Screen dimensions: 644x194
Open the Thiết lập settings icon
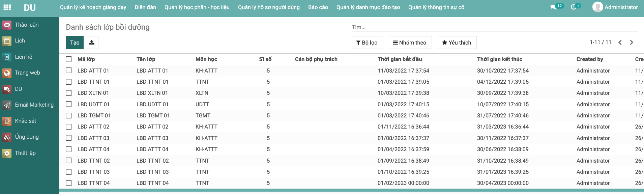(x=7, y=153)
